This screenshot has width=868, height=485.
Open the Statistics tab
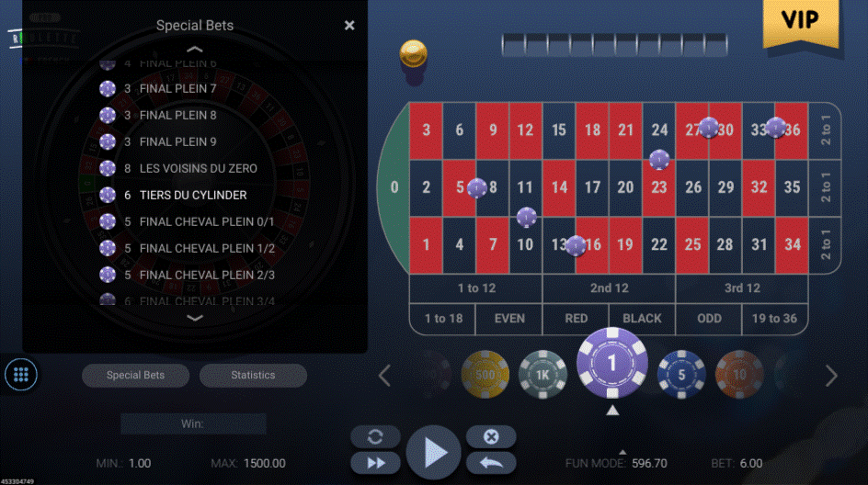pyautogui.click(x=253, y=375)
